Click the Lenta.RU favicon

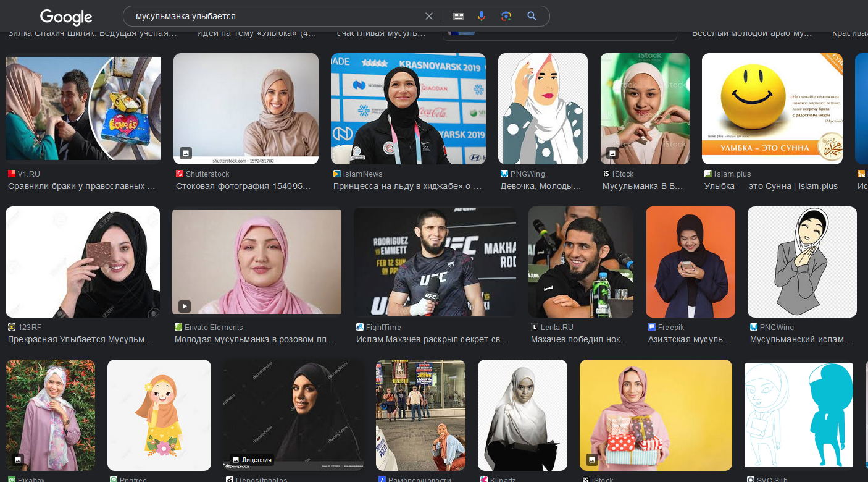coord(535,328)
